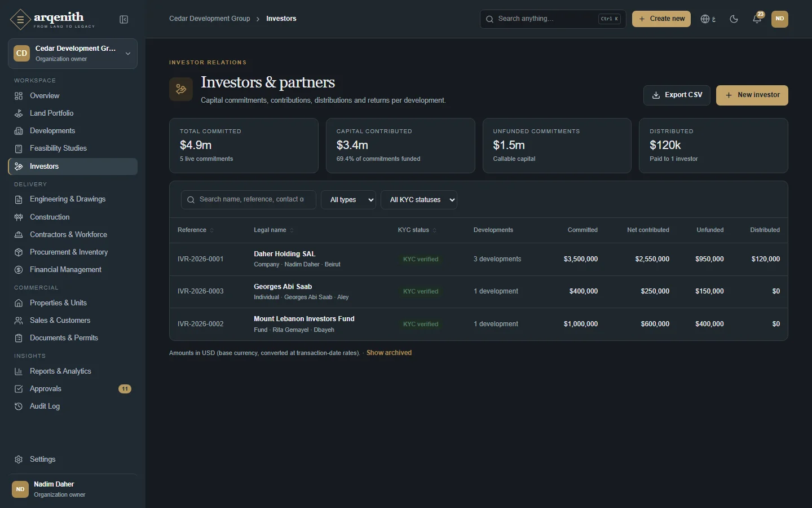Click the New investor button
The image size is (812, 508).
click(752, 95)
